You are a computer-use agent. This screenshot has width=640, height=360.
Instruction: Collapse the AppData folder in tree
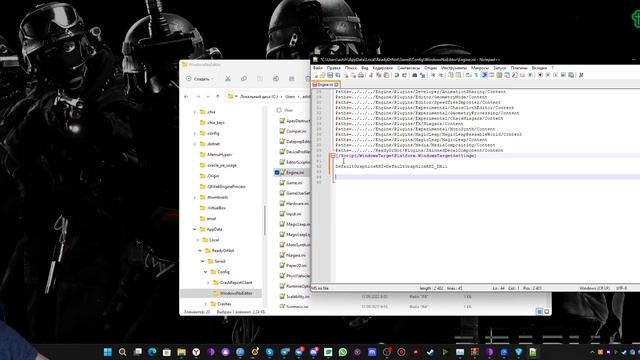[x=195, y=229]
